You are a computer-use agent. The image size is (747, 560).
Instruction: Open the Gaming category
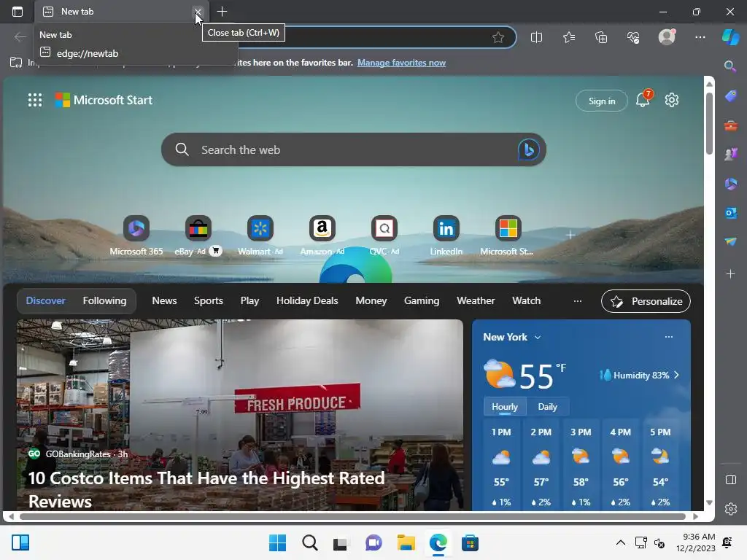click(422, 301)
